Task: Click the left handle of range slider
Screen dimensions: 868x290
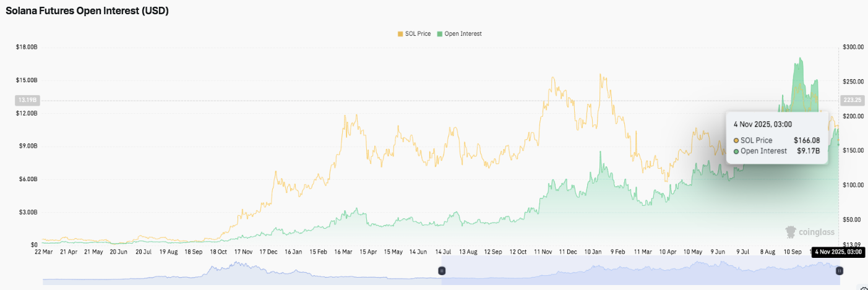Action: pyautogui.click(x=442, y=271)
